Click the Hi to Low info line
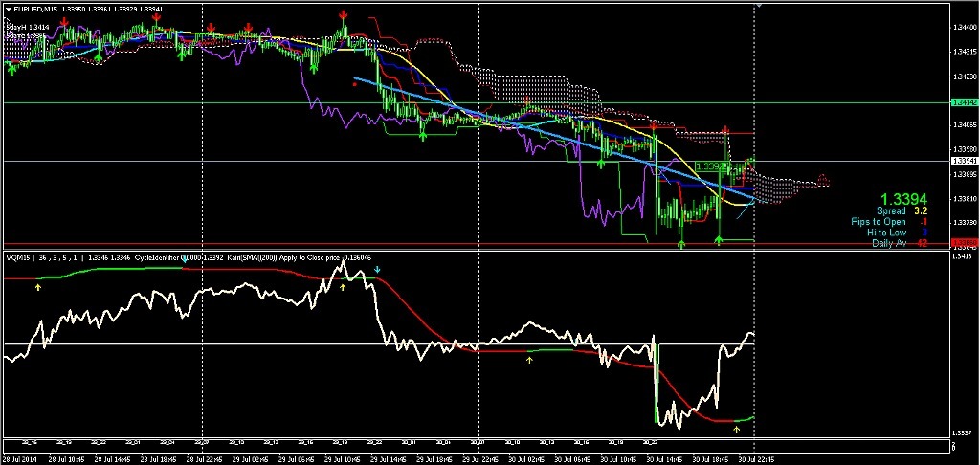This screenshot has height=465, width=980. (x=900, y=232)
